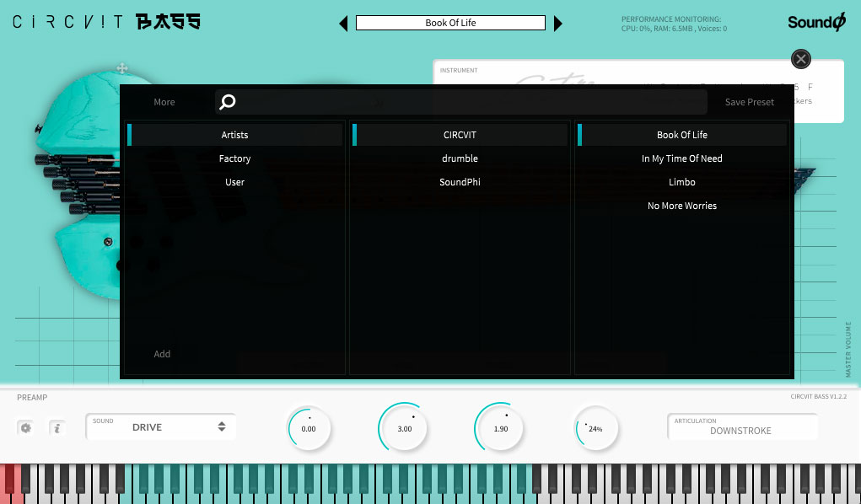The height and width of the screenshot is (504, 861).
Task: Click the magnifier search icon
Action: tap(228, 102)
